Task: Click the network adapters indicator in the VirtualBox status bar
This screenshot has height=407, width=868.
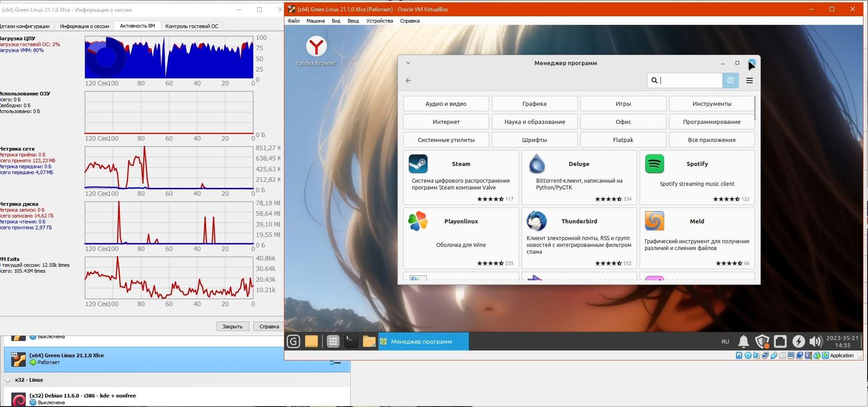Action: pyautogui.click(x=765, y=355)
